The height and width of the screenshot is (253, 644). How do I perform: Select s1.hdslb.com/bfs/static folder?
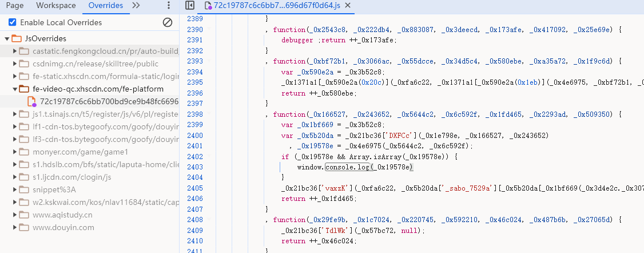click(x=106, y=164)
